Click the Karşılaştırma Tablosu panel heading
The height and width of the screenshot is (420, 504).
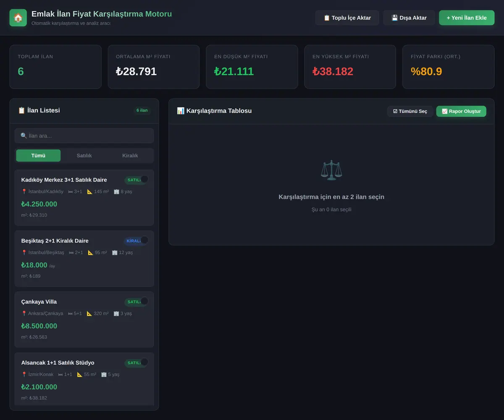point(214,111)
